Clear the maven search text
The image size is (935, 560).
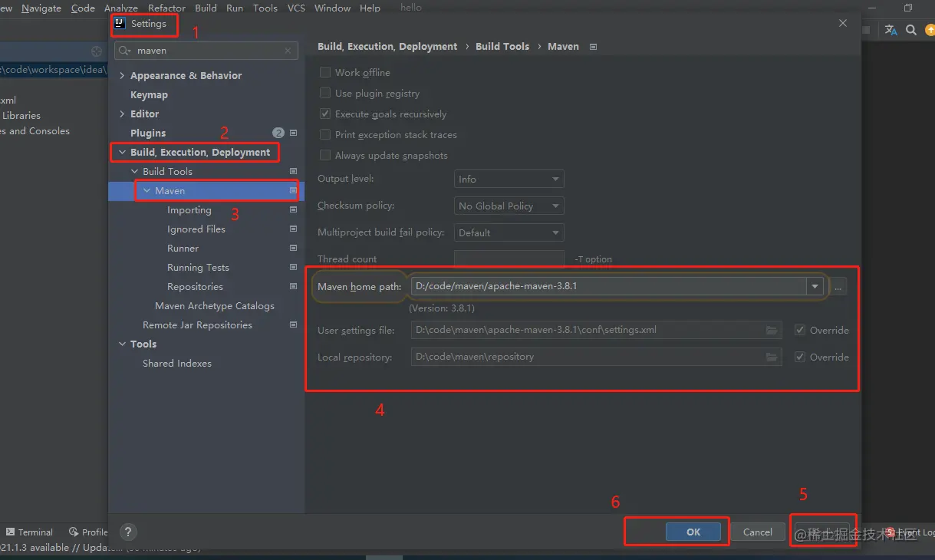pos(288,51)
